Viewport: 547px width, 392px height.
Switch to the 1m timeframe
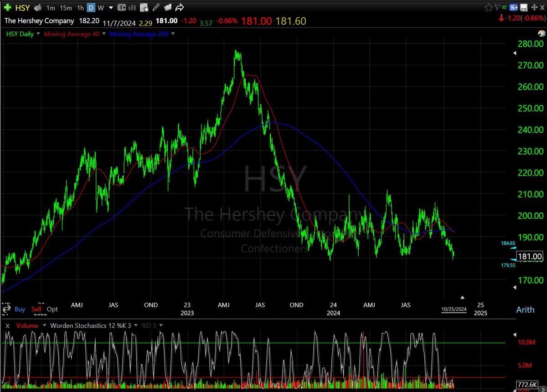point(51,8)
